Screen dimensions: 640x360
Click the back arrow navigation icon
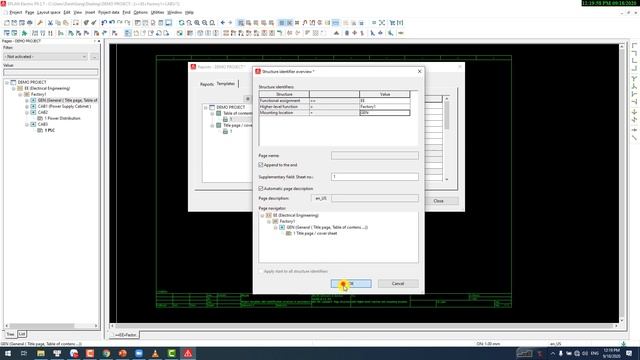point(222,23)
